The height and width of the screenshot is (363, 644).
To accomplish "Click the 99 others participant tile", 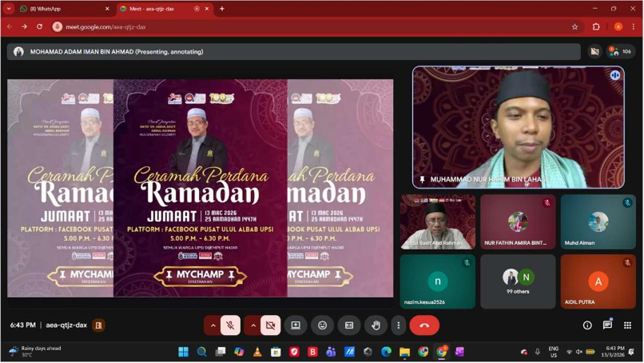I will tap(518, 281).
